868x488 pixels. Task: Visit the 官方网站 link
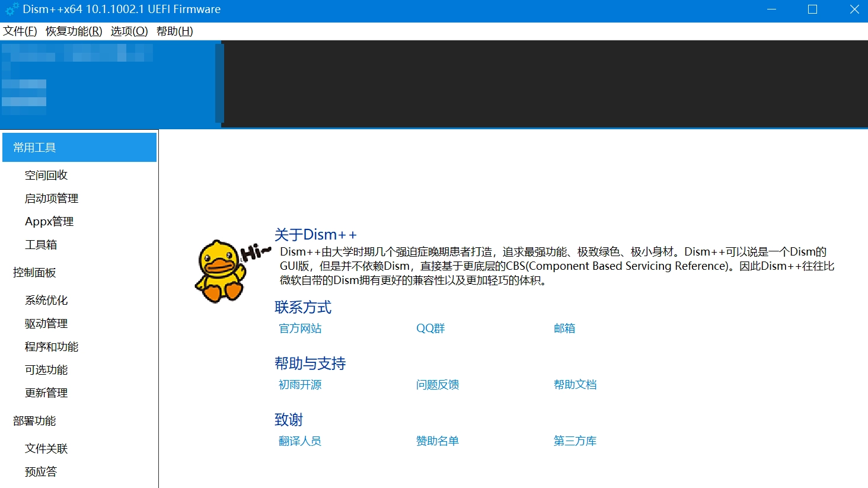point(300,328)
